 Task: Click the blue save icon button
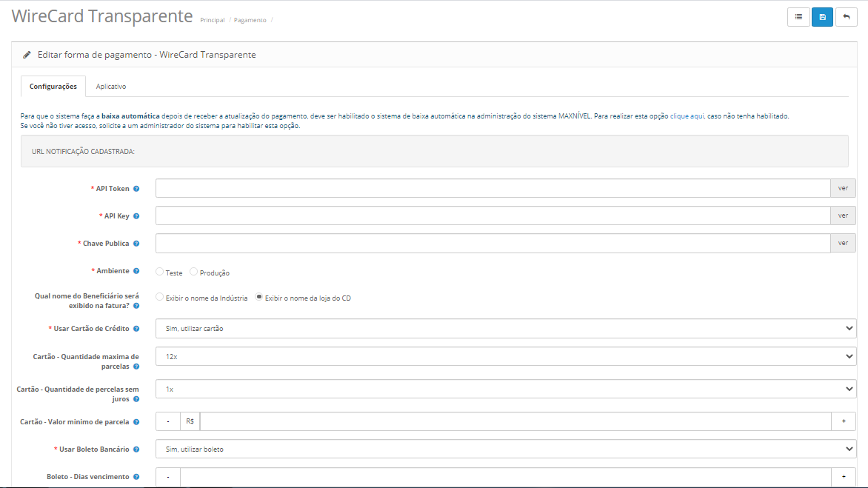[822, 17]
